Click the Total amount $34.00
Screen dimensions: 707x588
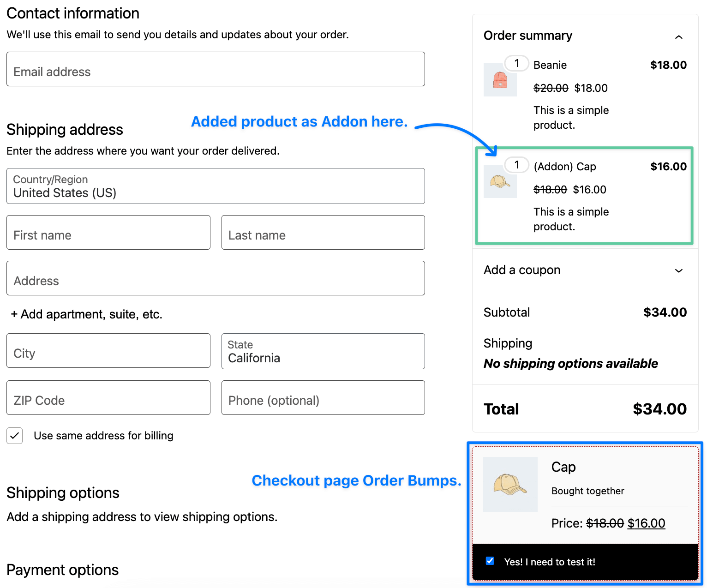(x=659, y=409)
